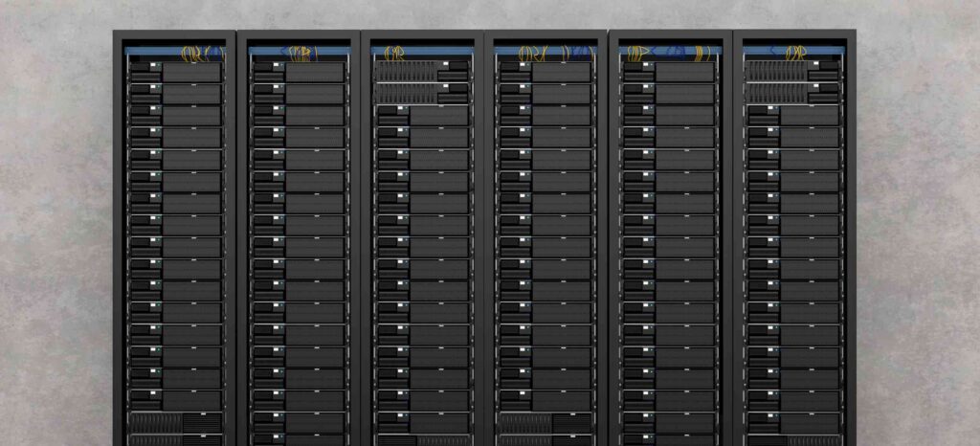Click the concrete wall right of the racks
Screen dimensions: 980x446
pyautogui.click(x=917, y=239)
